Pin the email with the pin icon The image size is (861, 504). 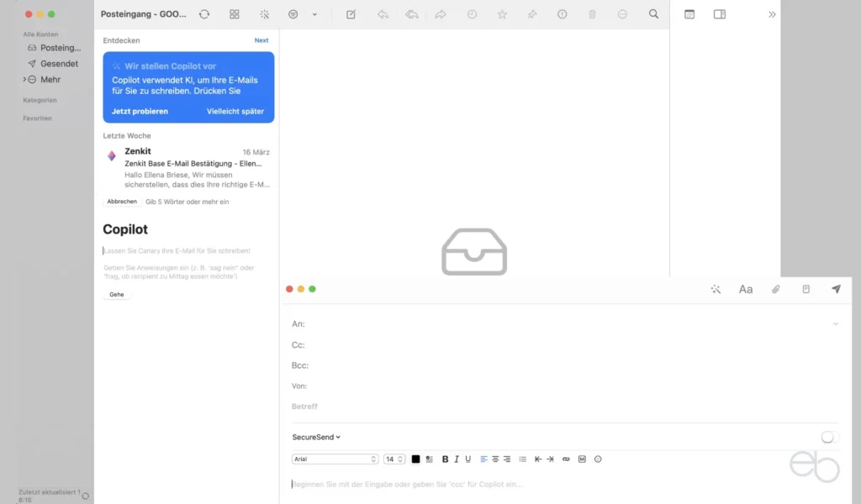pos(532,14)
